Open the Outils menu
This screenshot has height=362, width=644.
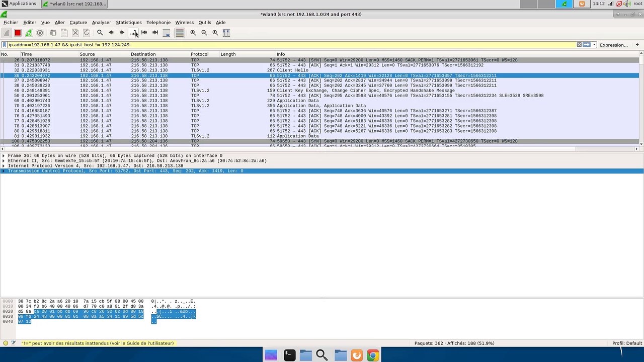coord(205,23)
